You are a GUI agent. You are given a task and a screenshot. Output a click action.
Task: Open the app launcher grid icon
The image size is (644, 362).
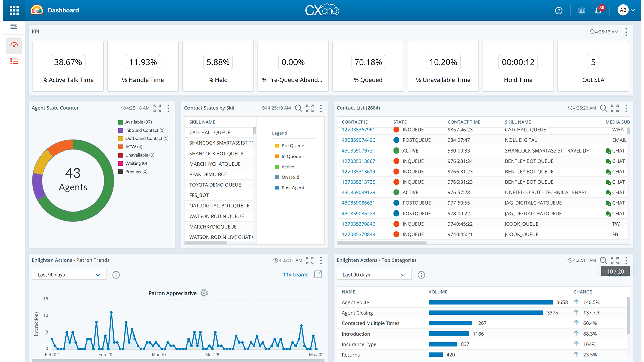click(x=14, y=10)
